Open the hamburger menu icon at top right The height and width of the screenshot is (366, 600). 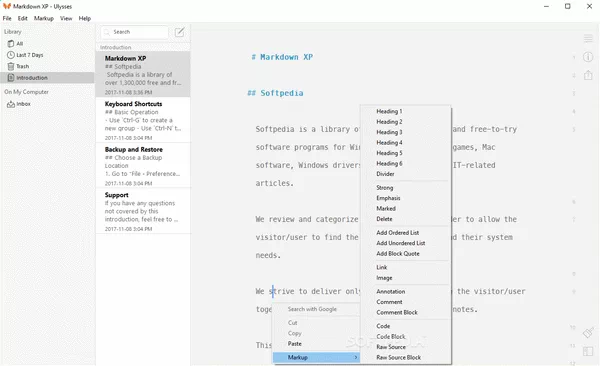coord(588,38)
